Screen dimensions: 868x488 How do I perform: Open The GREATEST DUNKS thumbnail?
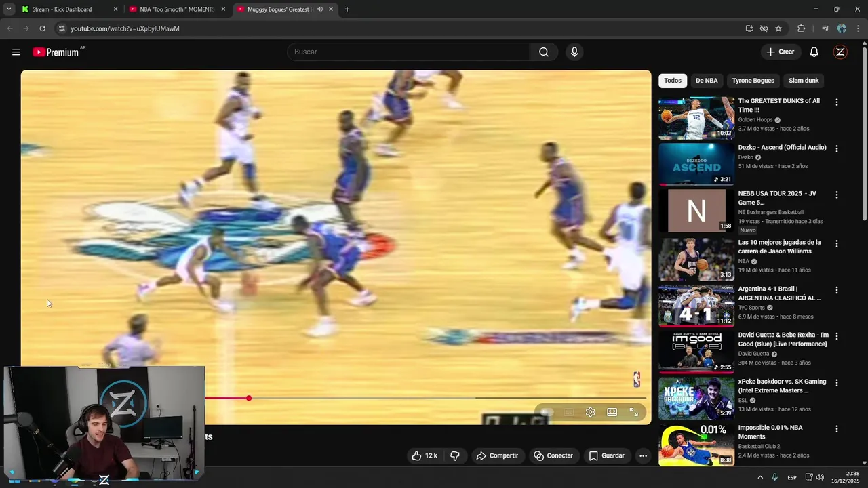coord(696,118)
